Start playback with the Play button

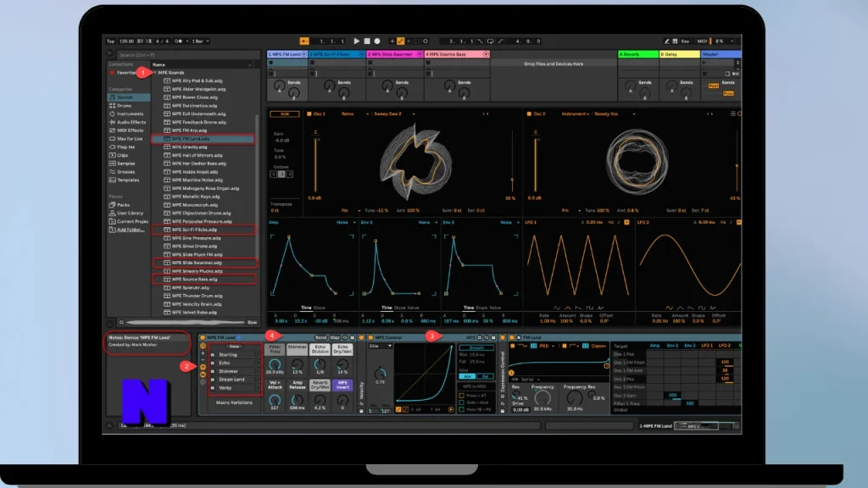pyautogui.click(x=357, y=41)
